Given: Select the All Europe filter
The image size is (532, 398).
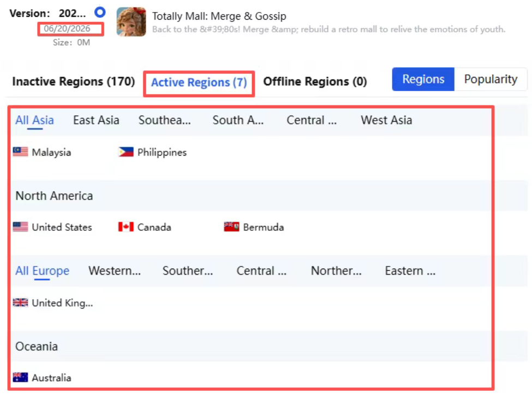Looking at the screenshot, I should [x=42, y=271].
